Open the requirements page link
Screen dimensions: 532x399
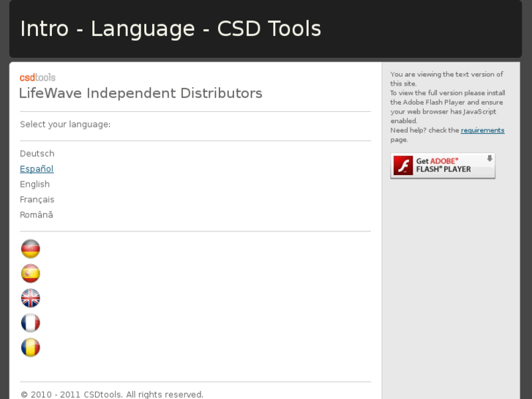coord(482,130)
